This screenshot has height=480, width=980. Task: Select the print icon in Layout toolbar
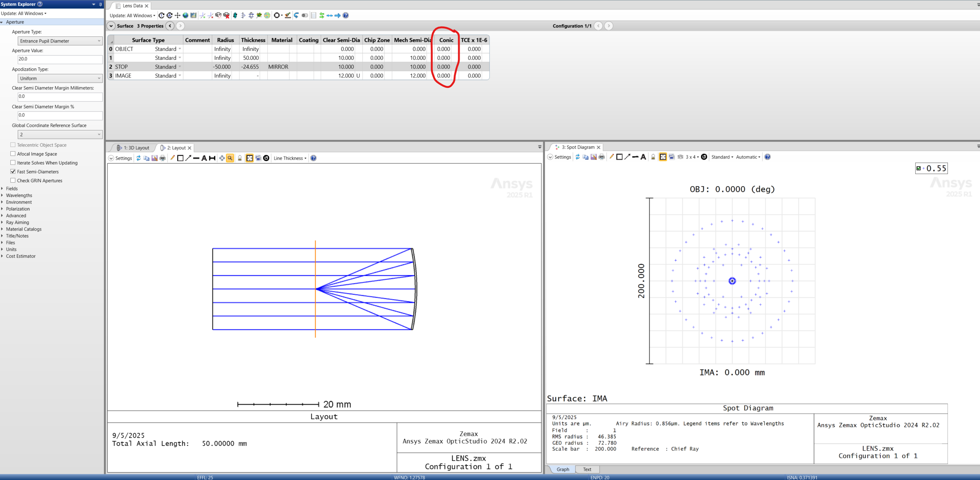(162, 158)
